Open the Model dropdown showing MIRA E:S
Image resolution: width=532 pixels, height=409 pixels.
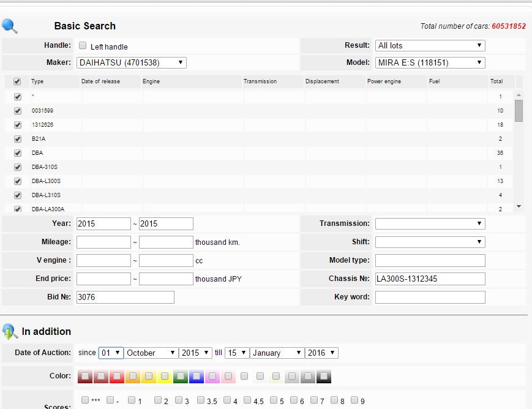click(x=430, y=62)
